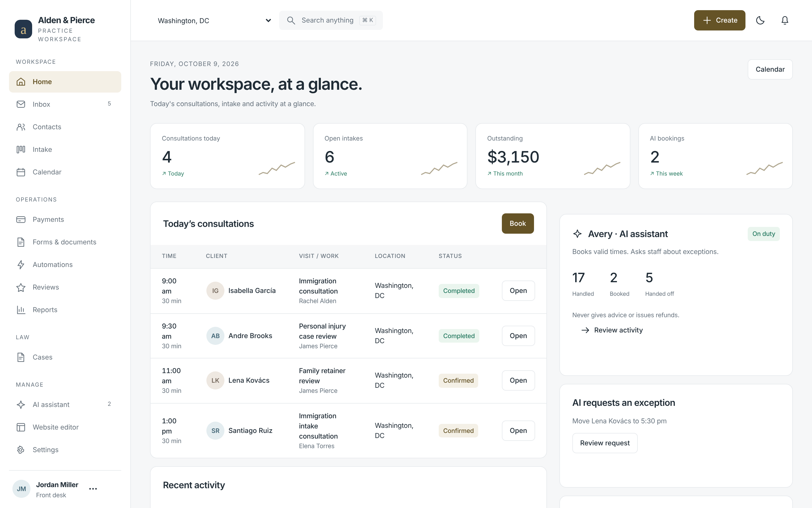Open Automations lightning icon
Image resolution: width=812 pixels, height=508 pixels.
click(x=21, y=265)
